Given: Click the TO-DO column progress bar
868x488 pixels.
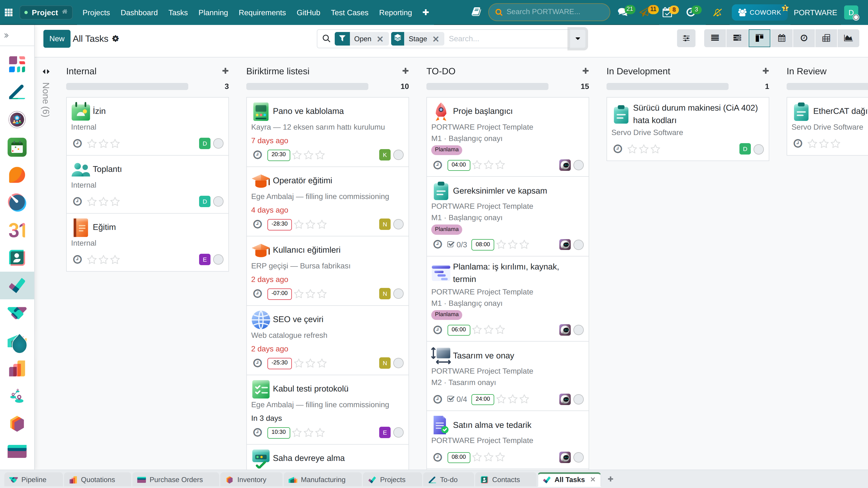Looking at the screenshot, I should (487, 86).
